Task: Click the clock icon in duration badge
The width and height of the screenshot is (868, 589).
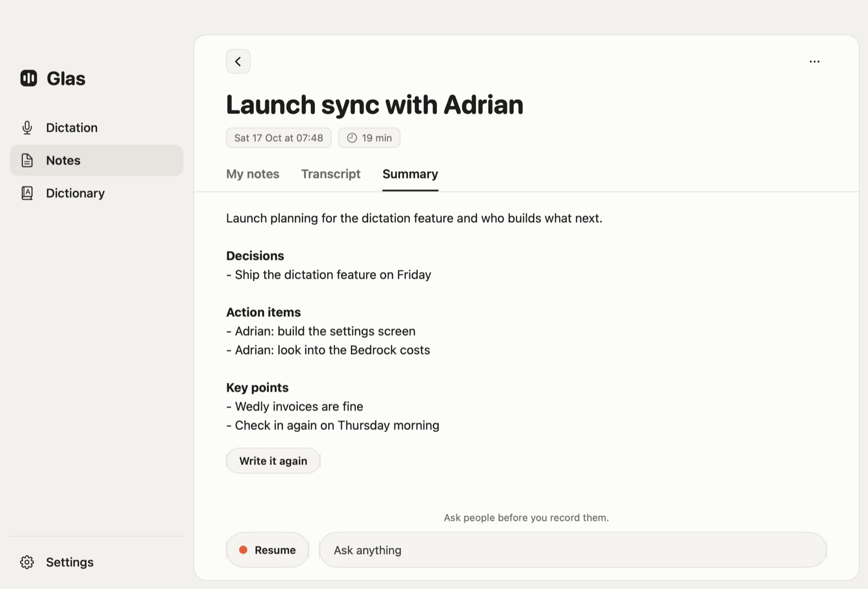Action: pyautogui.click(x=352, y=138)
